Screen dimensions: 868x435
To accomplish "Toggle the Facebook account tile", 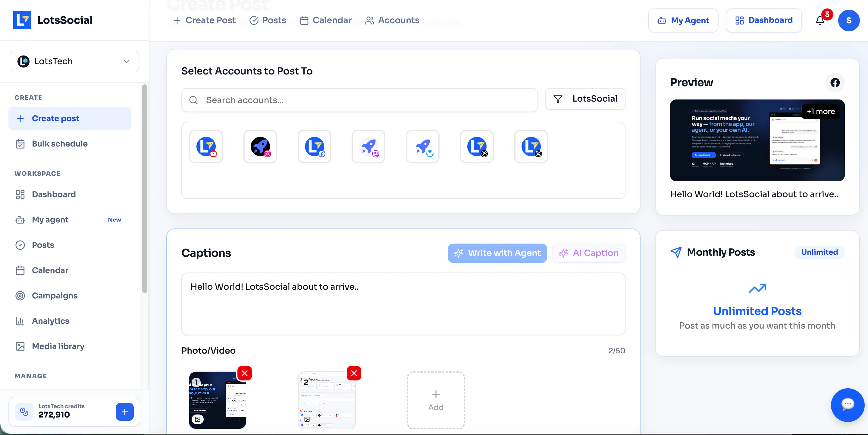I will coord(314,146).
